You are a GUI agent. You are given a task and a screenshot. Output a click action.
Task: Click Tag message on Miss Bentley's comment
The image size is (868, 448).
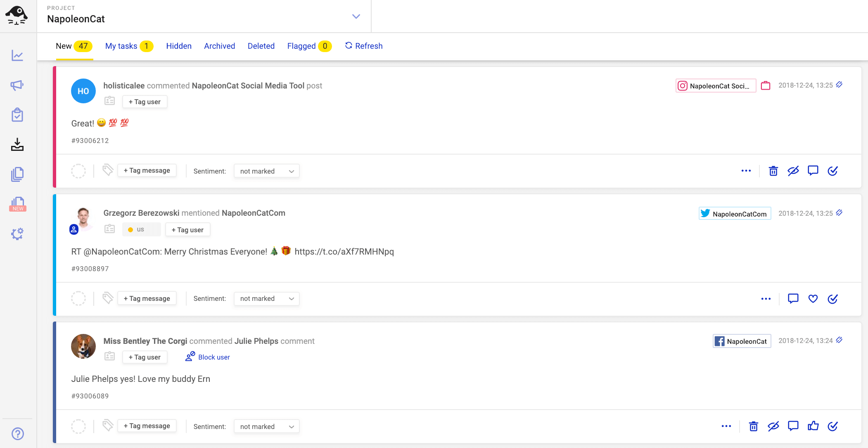(147, 426)
